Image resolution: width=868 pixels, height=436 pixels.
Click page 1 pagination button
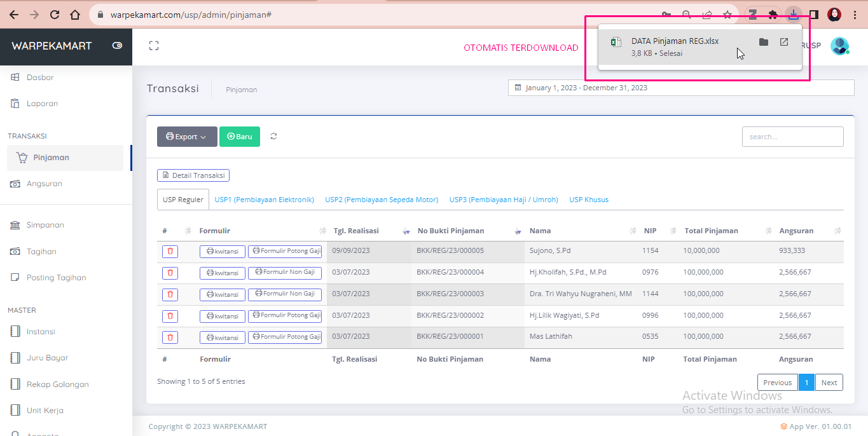(x=806, y=382)
